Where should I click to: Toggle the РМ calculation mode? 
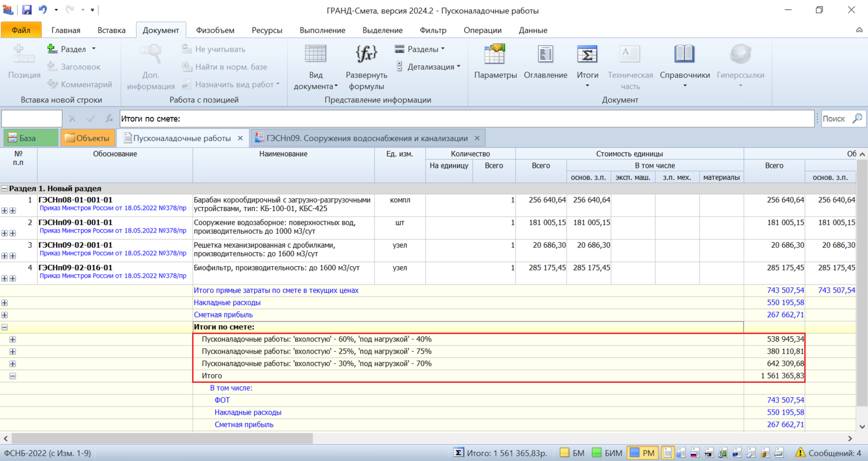pyautogui.click(x=642, y=453)
